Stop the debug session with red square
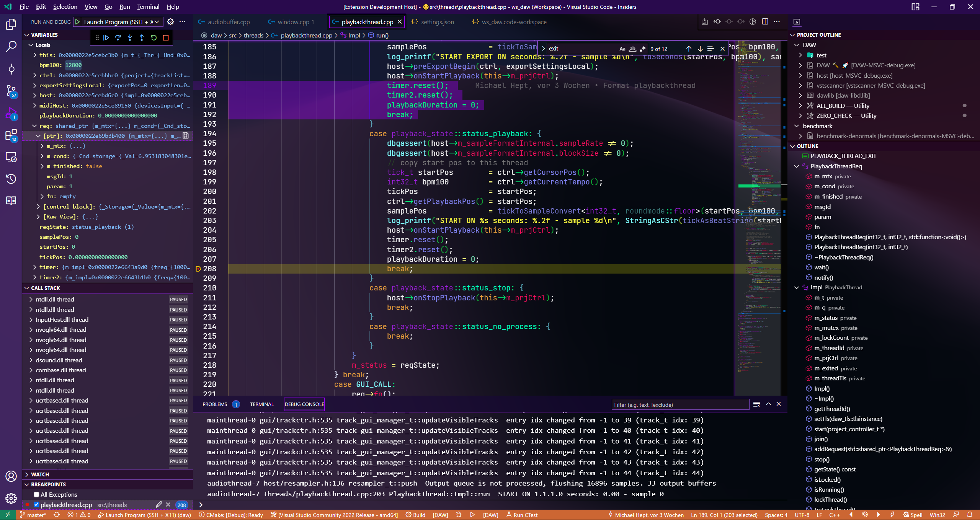The image size is (980, 520). 165,38
